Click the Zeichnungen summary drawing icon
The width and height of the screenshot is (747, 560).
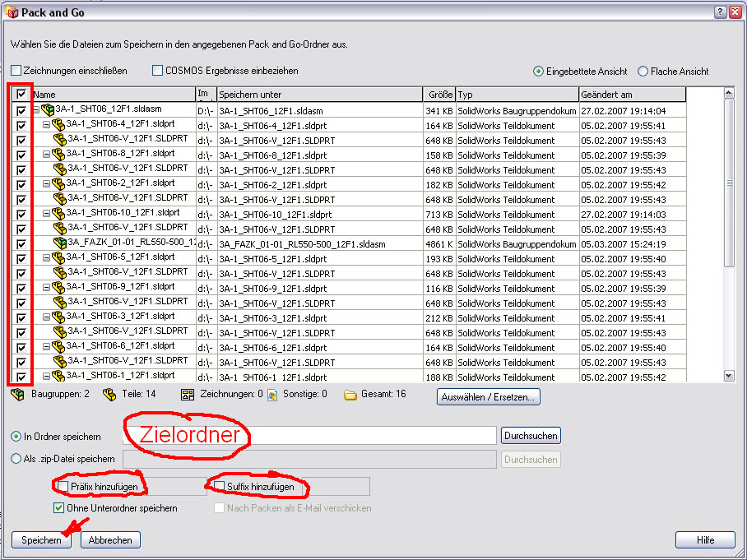(x=188, y=395)
